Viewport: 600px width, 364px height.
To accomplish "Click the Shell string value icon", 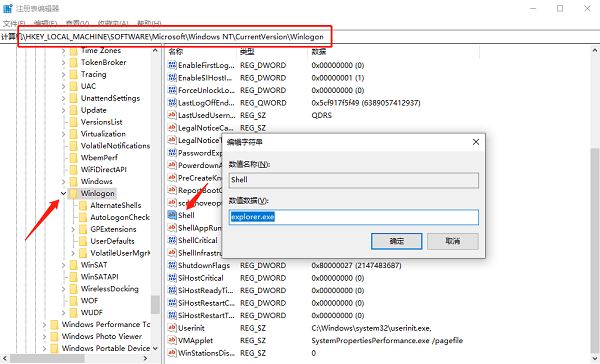I will tap(172, 215).
